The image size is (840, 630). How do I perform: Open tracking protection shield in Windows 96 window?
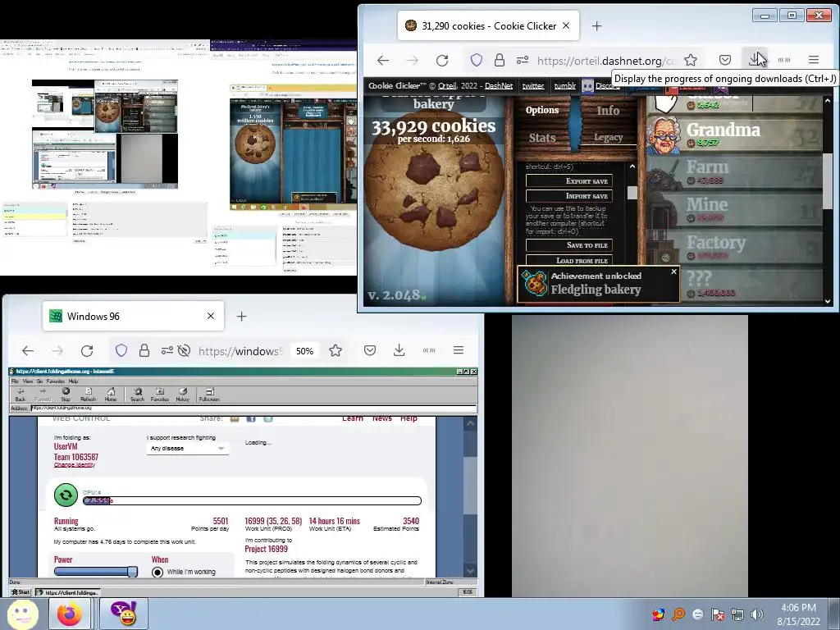[121, 350]
